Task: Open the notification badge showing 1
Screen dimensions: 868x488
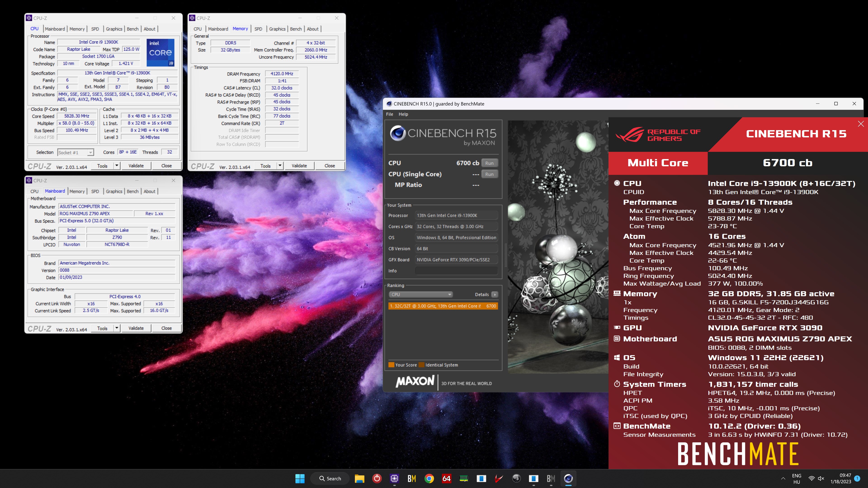Action: [858, 478]
